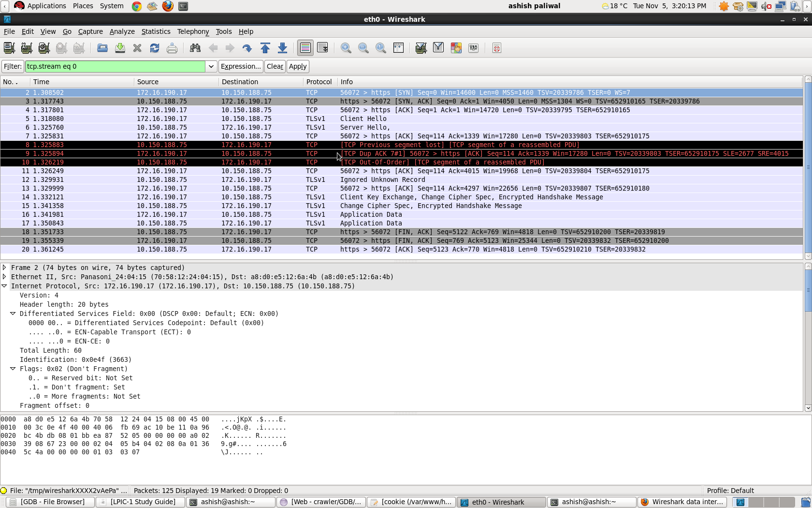Open Applications menu in top panel
Screen dimensions: 812x508
[46, 6]
